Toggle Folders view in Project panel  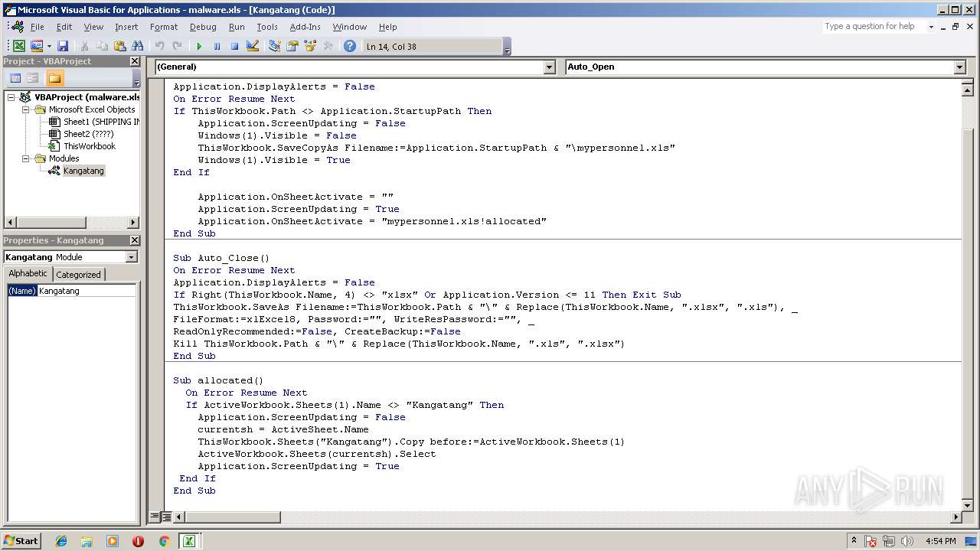tap(54, 78)
